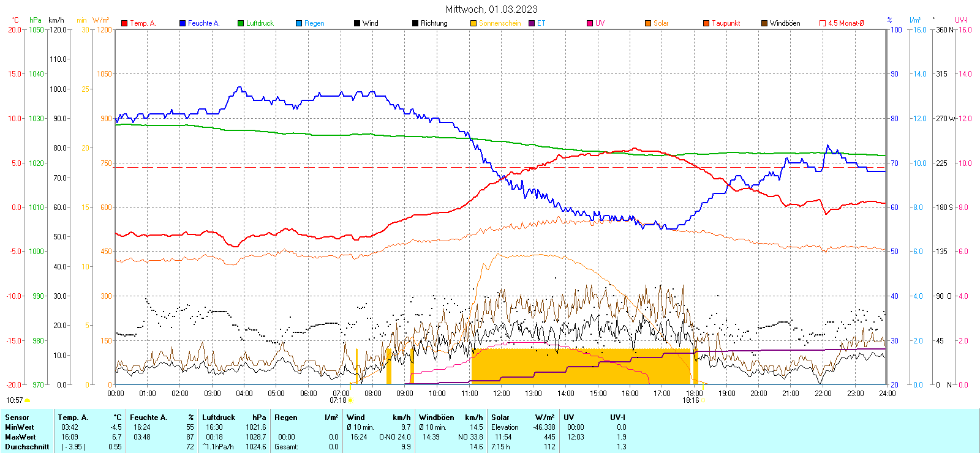
Task: Click the Richtung legend label
Action: tap(434, 23)
